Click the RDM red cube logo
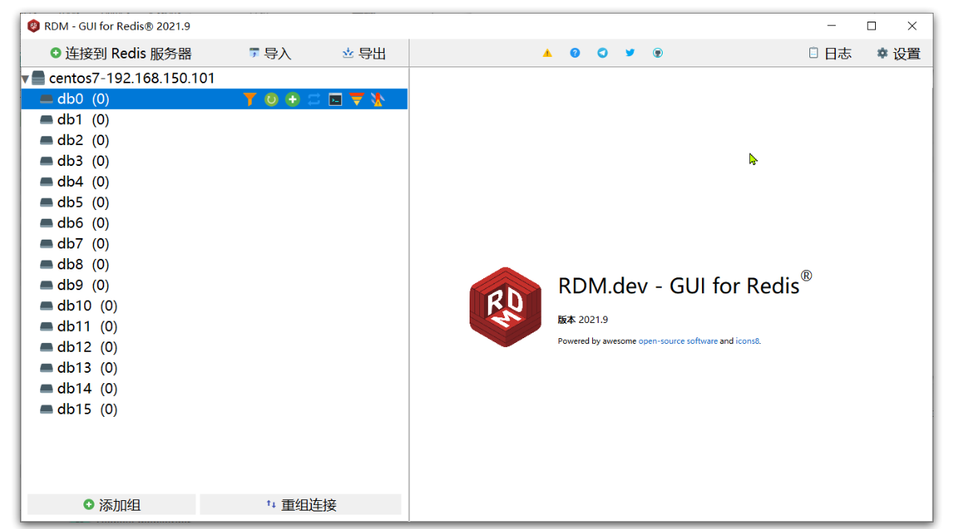 pos(505,307)
